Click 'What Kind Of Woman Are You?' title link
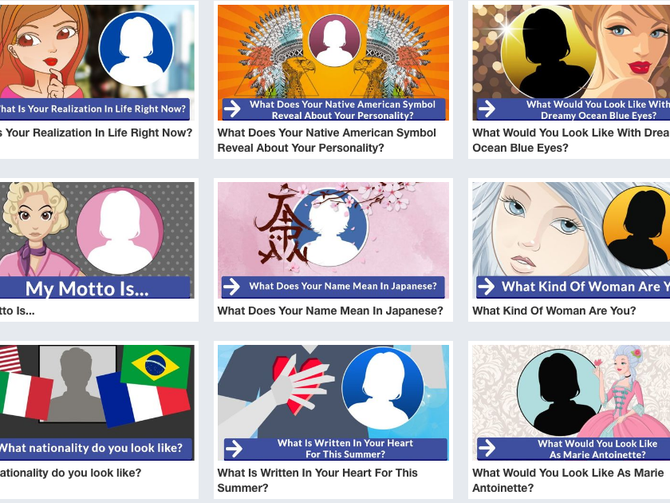 click(554, 311)
